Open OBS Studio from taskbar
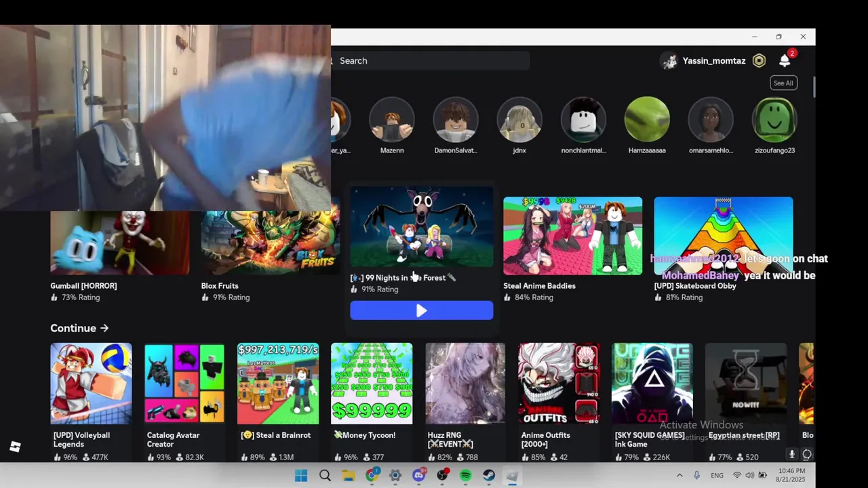Image resolution: width=868 pixels, height=488 pixels. pyautogui.click(x=442, y=476)
